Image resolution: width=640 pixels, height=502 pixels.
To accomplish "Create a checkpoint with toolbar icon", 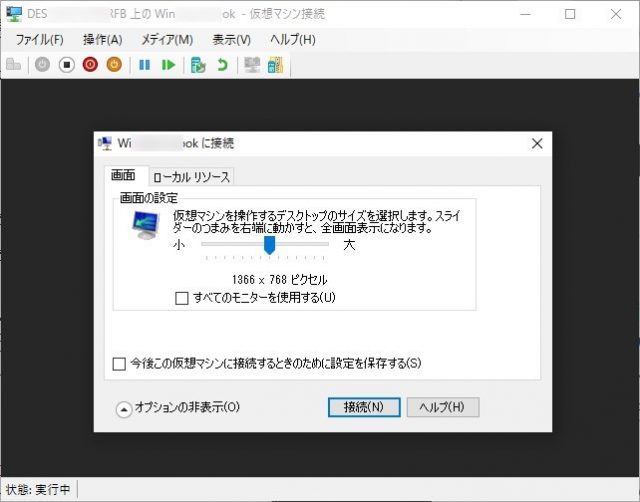I will 198,64.
